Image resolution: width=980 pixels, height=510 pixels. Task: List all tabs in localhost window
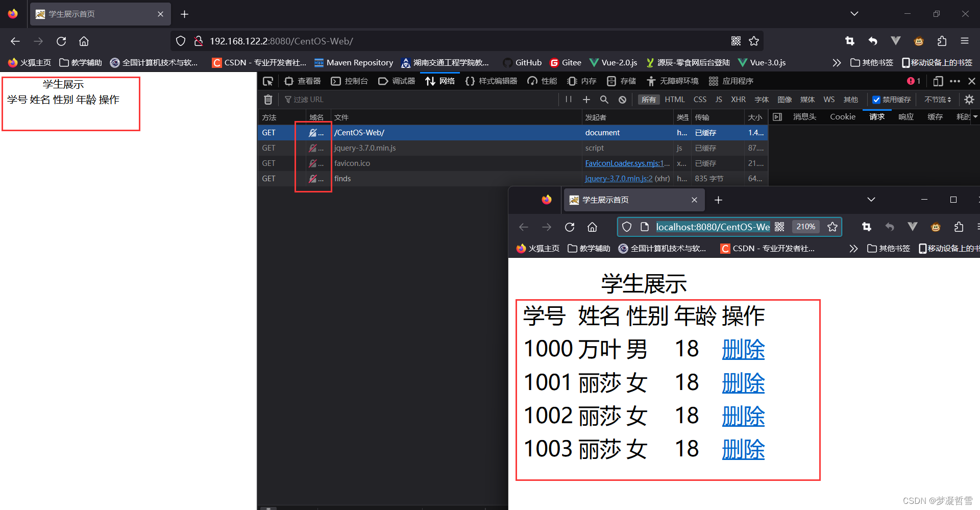point(871,200)
